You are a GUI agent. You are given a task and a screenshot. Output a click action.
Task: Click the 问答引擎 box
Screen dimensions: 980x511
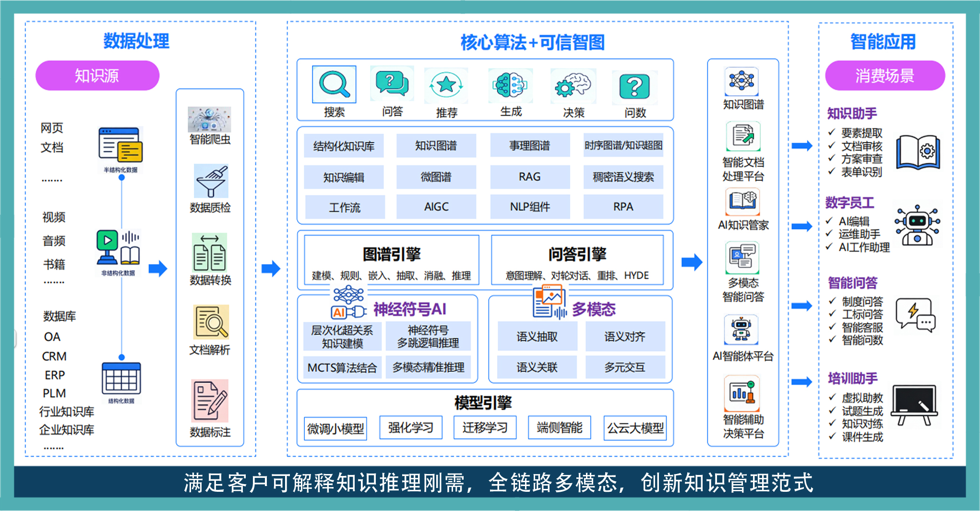click(577, 261)
